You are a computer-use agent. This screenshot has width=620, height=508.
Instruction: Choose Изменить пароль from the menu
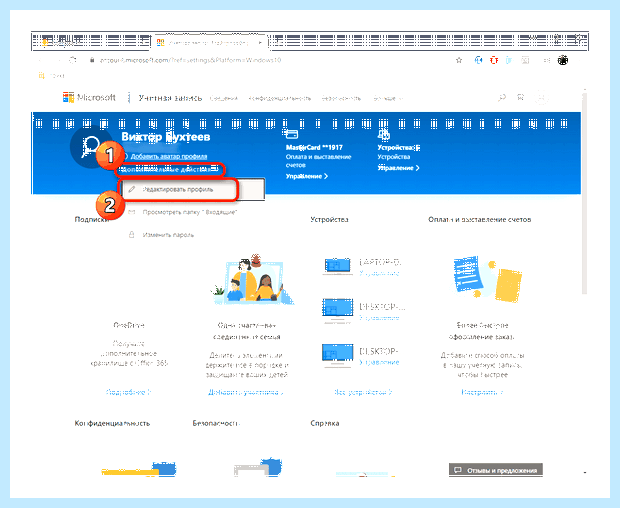[168, 235]
